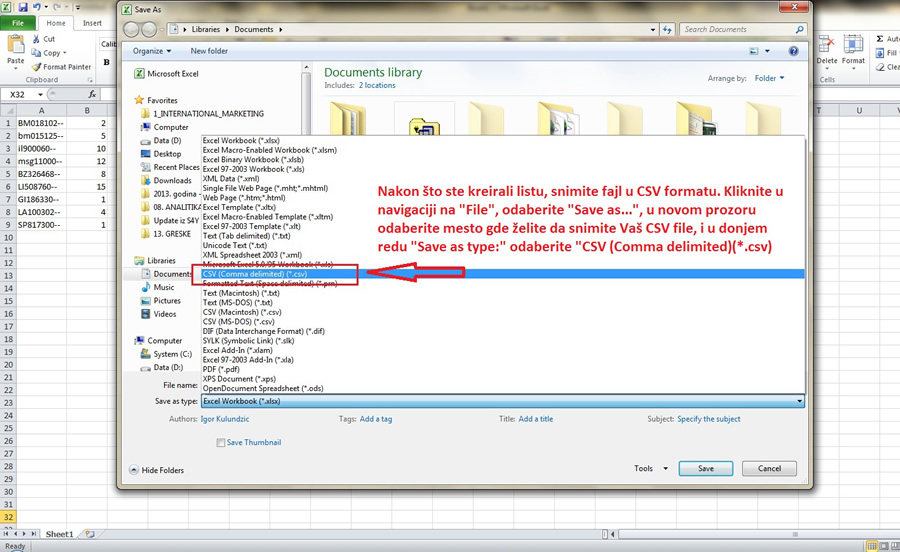Select CSV (Comma delimited) (*.csv) option

(x=255, y=274)
